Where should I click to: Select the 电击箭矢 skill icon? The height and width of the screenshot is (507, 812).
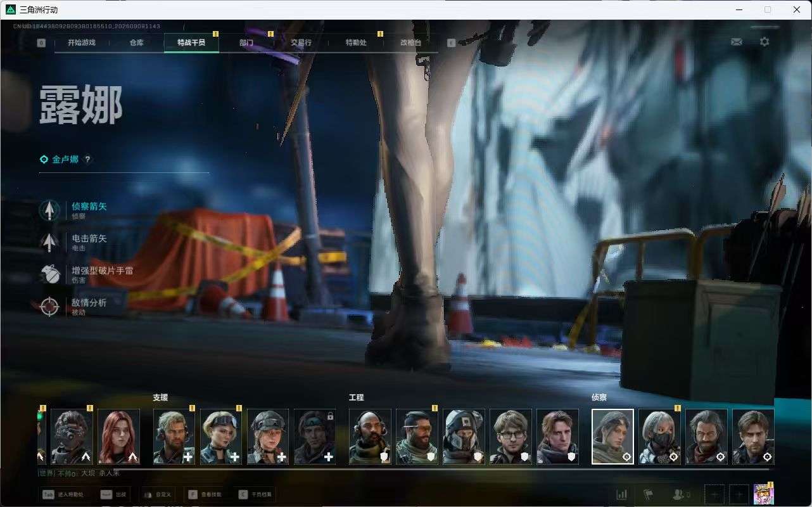click(49, 243)
